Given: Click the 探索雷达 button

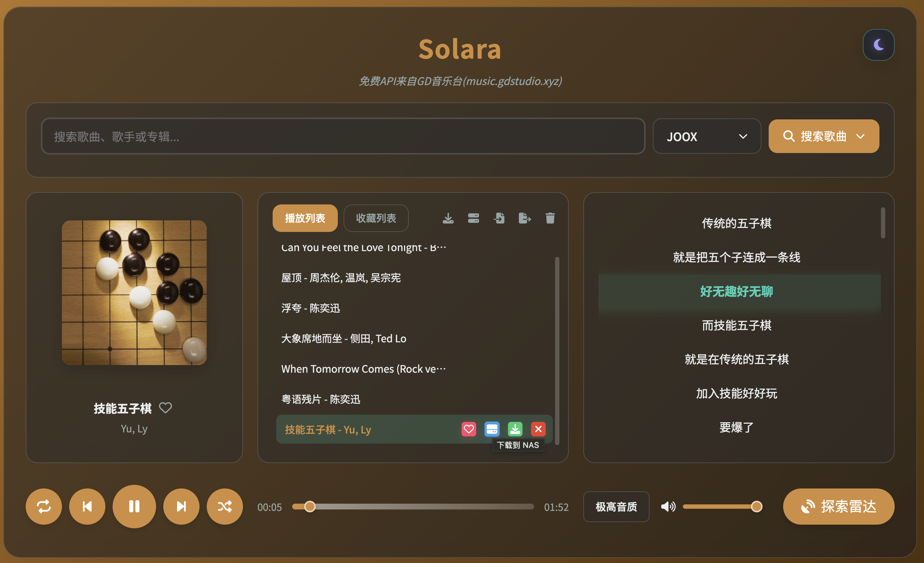Looking at the screenshot, I should point(839,507).
